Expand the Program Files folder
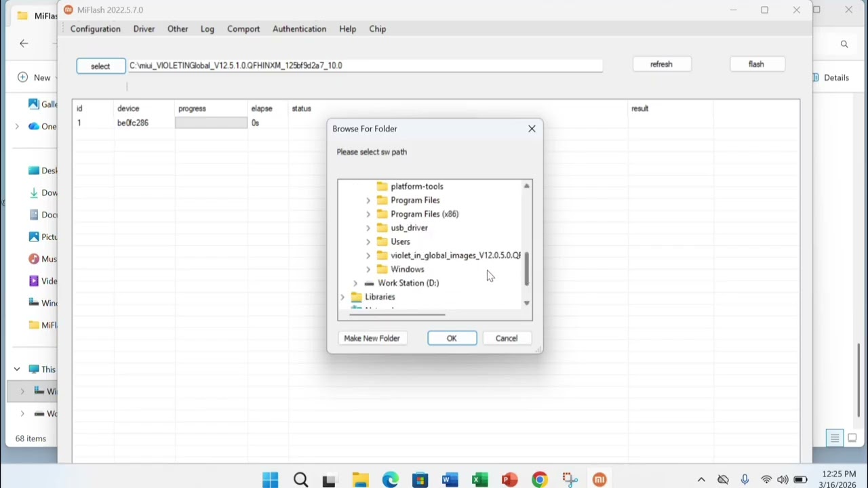 (x=368, y=201)
